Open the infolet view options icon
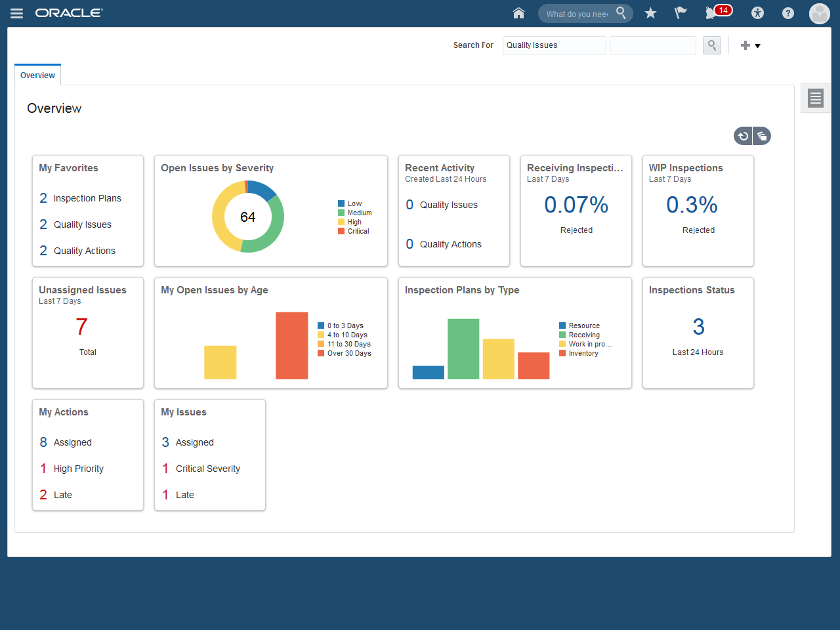 (x=762, y=136)
